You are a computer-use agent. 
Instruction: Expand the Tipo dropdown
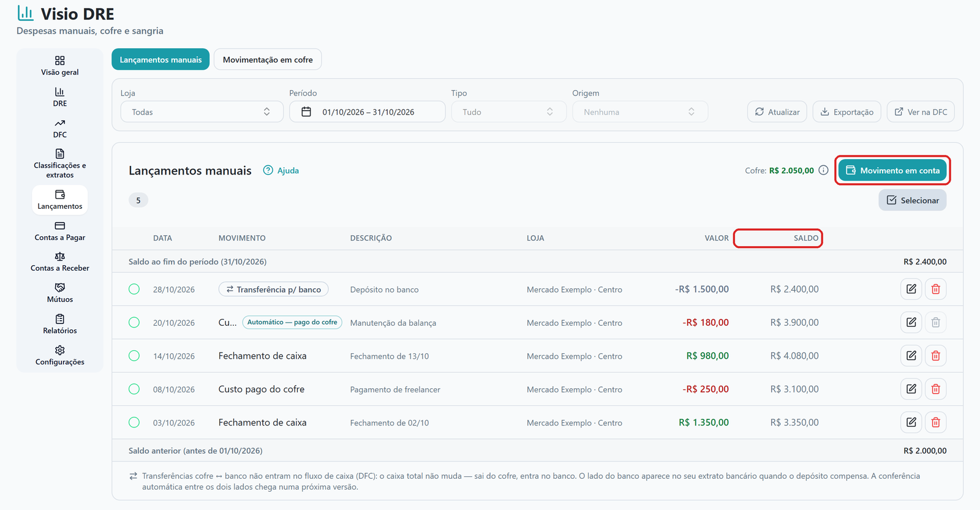508,111
